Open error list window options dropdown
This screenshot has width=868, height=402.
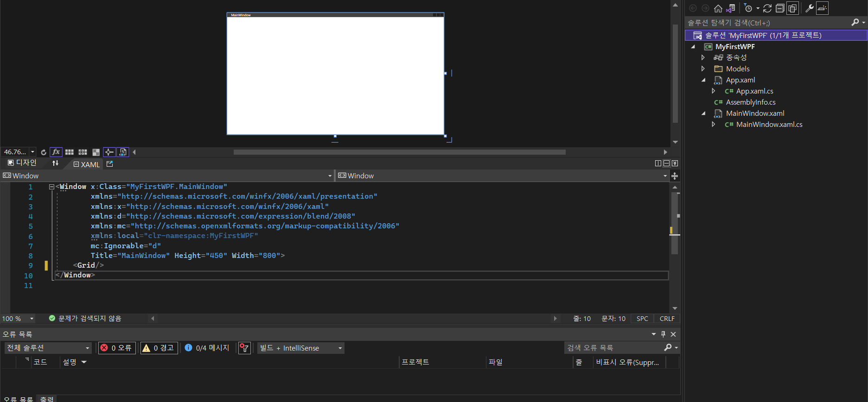pos(654,334)
